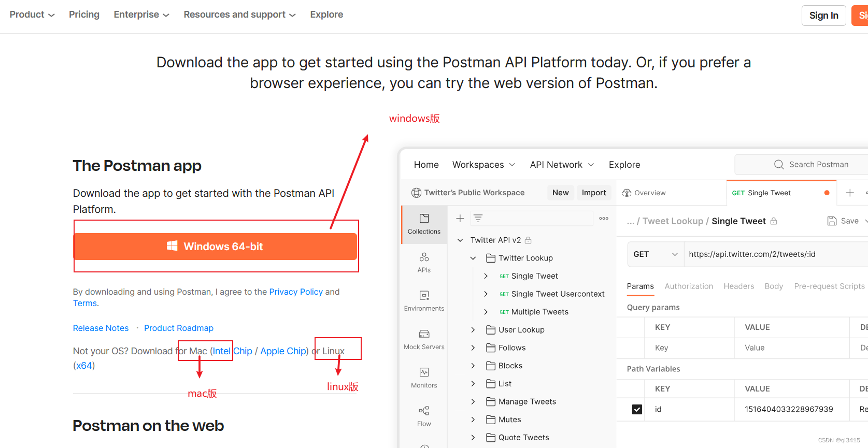Open the GET method dropdown

click(656, 254)
